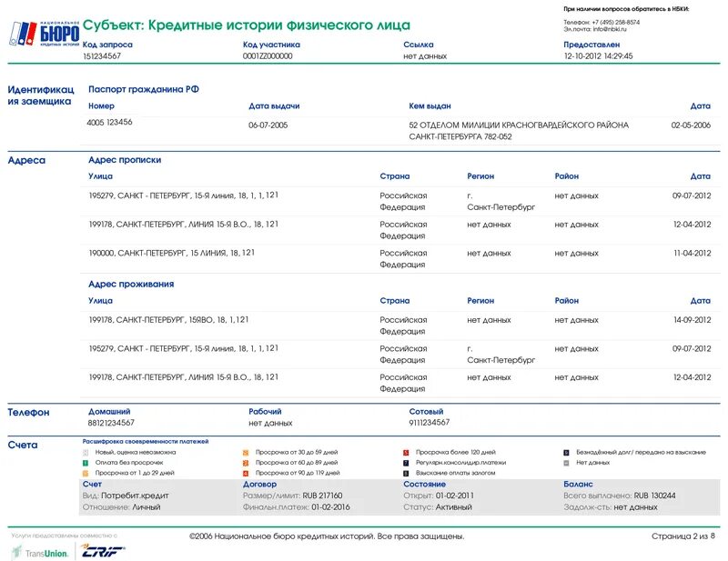Viewport: 728px width, 561px height.
Task: Click the 'Сотовый' phone label
Action: pyautogui.click(x=426, y=411)
